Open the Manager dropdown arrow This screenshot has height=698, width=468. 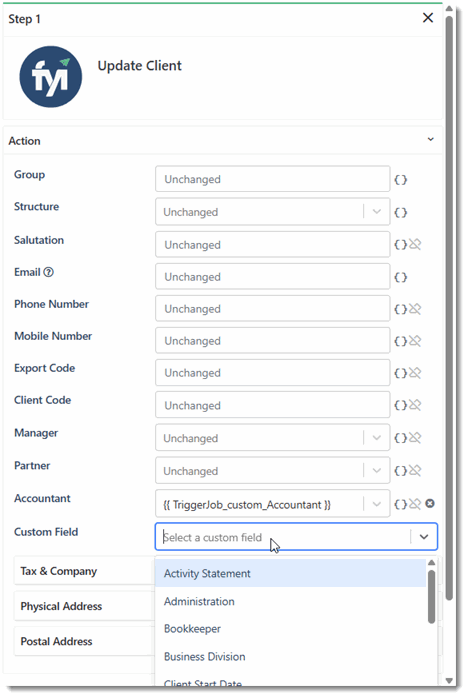tap(377, 438)
